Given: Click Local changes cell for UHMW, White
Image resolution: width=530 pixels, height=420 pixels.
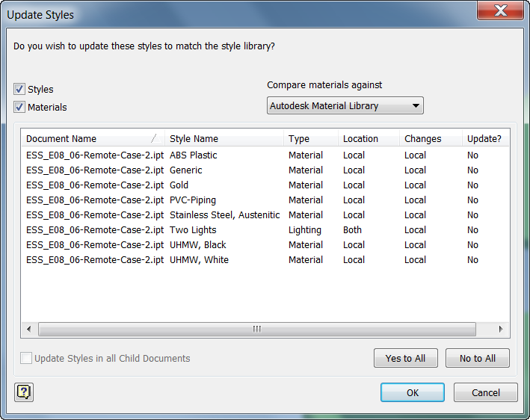Looking at the screenshot, I should pyautogui.click(x=415, y=259).
